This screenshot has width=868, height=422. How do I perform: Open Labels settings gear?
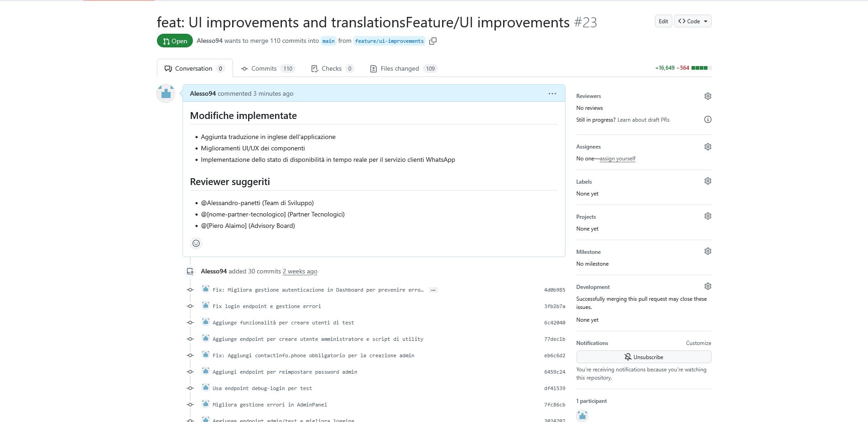pos(707,181)
